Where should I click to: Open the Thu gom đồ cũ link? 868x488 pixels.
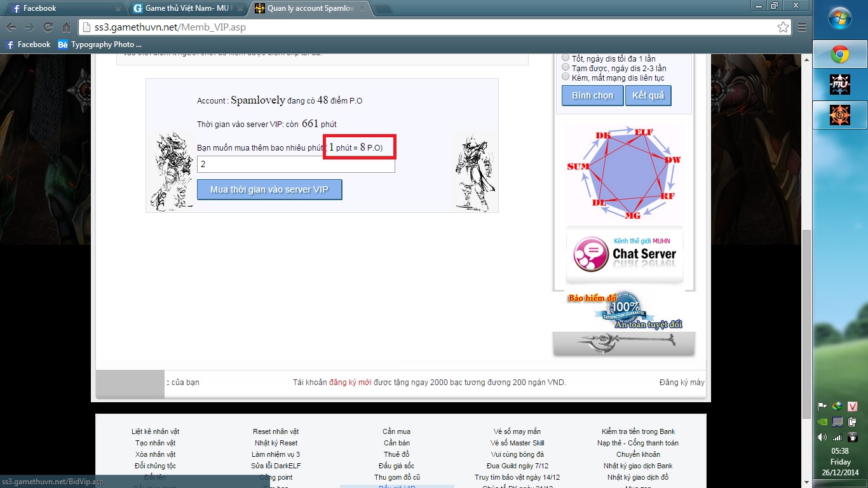(397, 477)
